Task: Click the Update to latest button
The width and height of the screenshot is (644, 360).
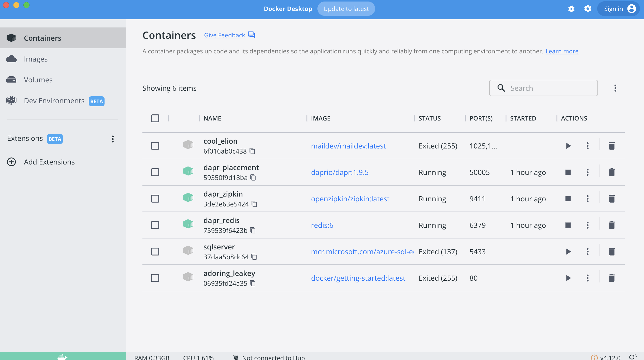Action: tap(346, 8)
